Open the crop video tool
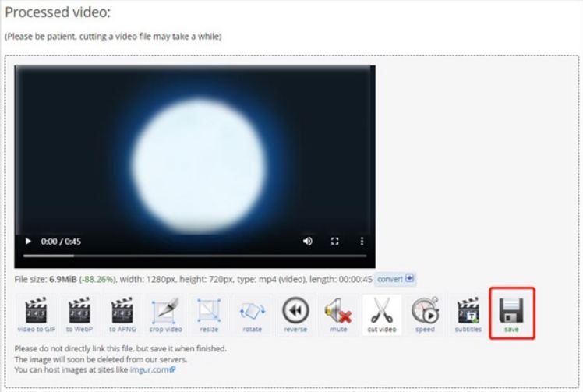The image size is (583, 392). [x=166, y=315]
